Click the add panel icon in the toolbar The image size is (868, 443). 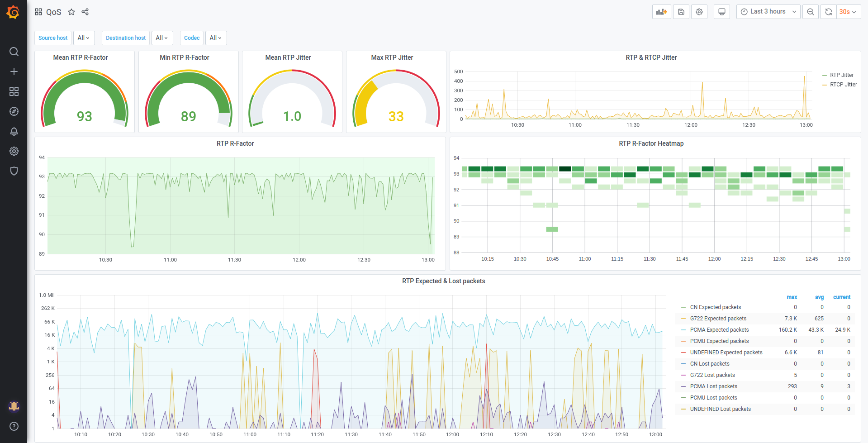coord(661,11)
